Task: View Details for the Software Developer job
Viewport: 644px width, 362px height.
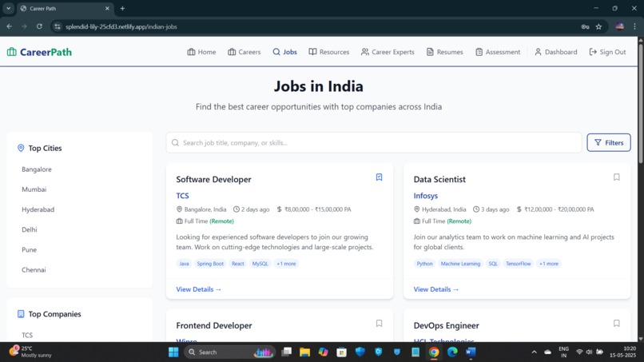Action: click(199, 289)
